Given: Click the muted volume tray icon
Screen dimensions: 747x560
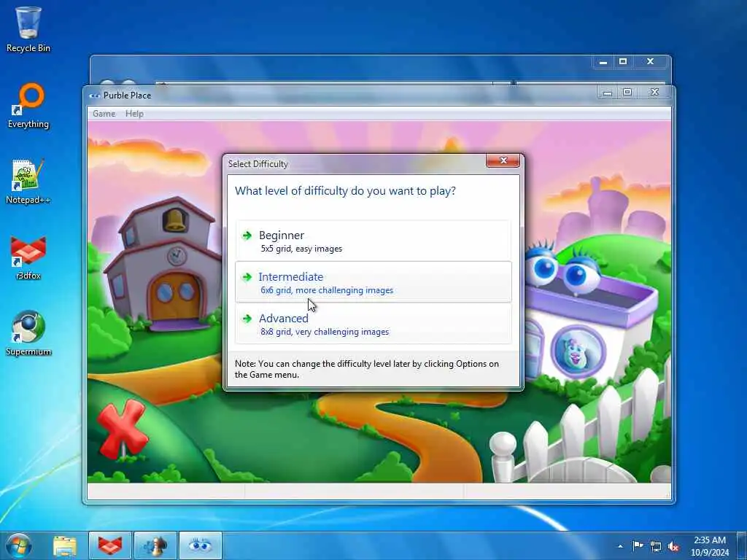Looking at the screenshot, I should (x=673, y=546).
